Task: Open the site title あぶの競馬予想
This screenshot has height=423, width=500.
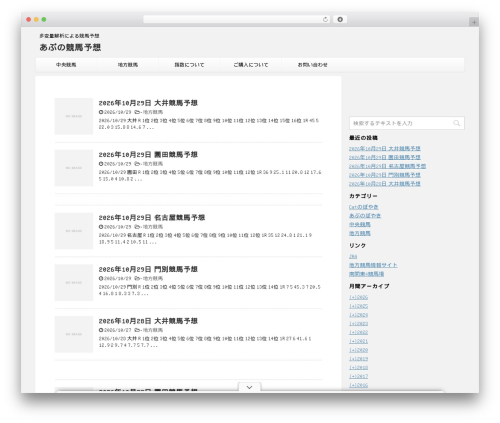Action: 70,47
